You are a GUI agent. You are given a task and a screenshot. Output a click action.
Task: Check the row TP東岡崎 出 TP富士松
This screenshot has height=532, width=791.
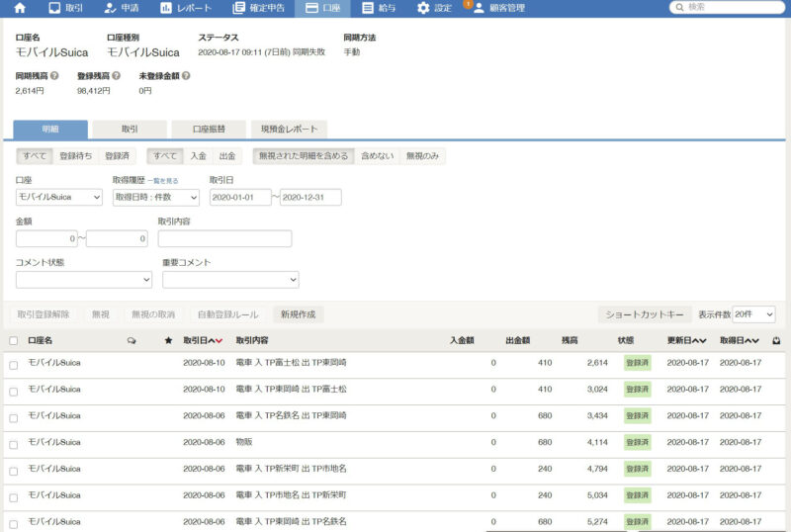[x=14, y=392]
